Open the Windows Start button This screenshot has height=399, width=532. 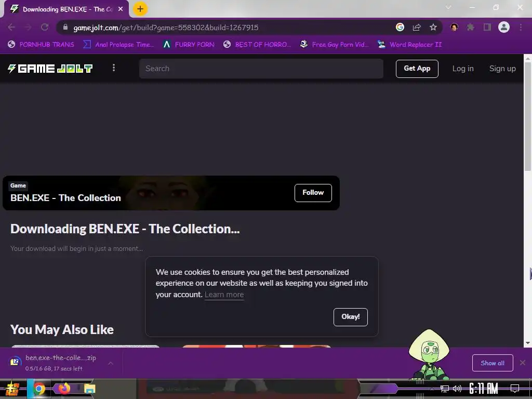[x=12, y=389]
